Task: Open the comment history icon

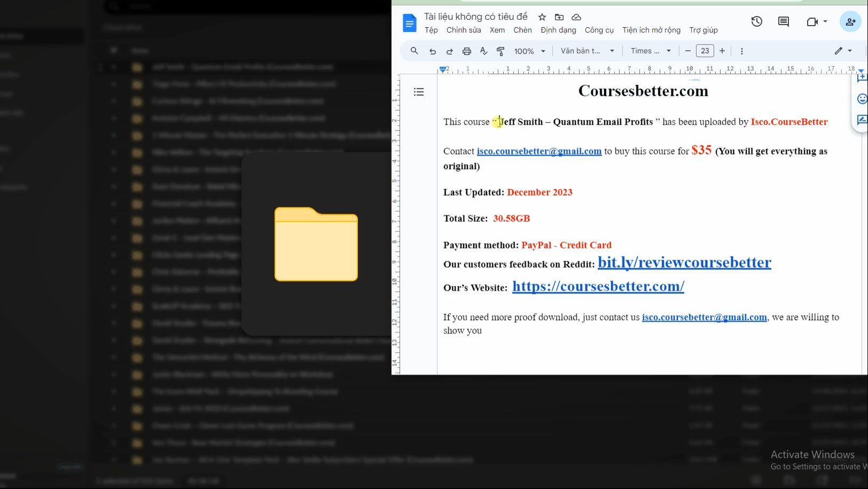Action: (x=784, y=21)
